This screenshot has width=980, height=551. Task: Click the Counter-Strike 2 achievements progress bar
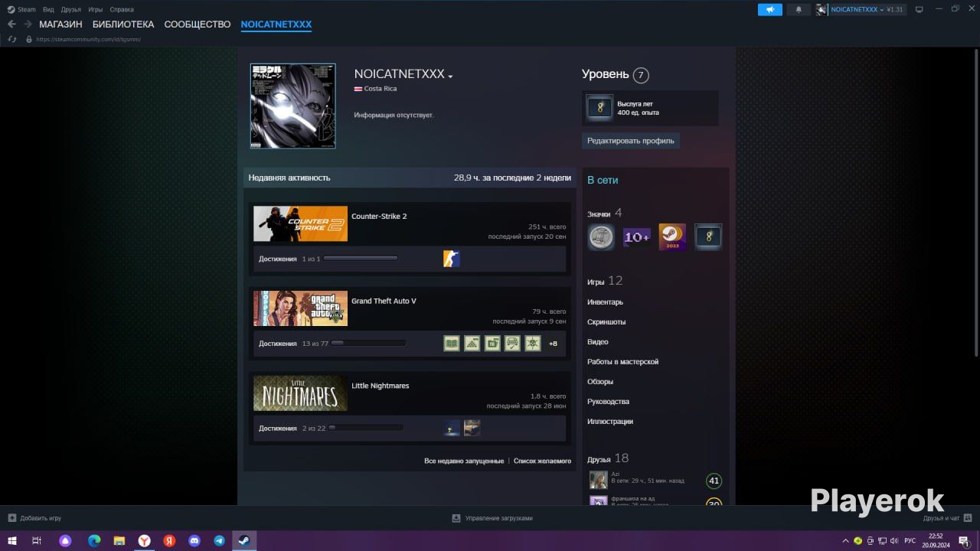(x=361, y=259)
